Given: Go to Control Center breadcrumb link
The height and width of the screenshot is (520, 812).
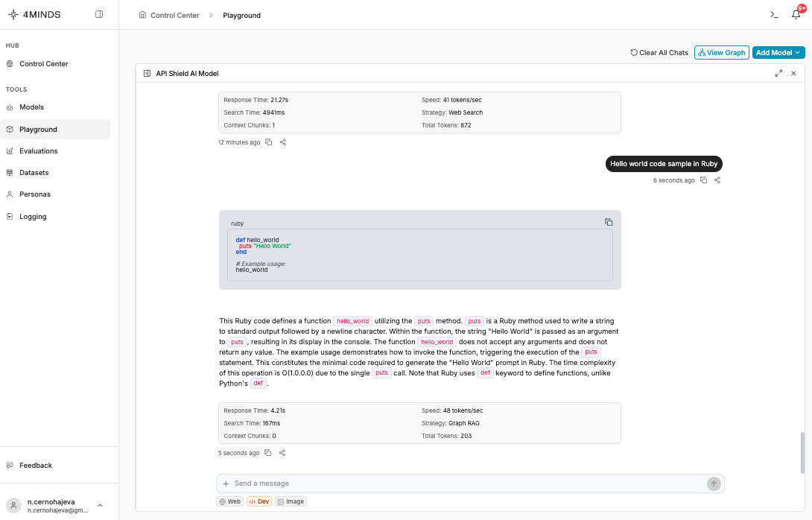Looking at the screenshot, I should (x=174, y=16).
